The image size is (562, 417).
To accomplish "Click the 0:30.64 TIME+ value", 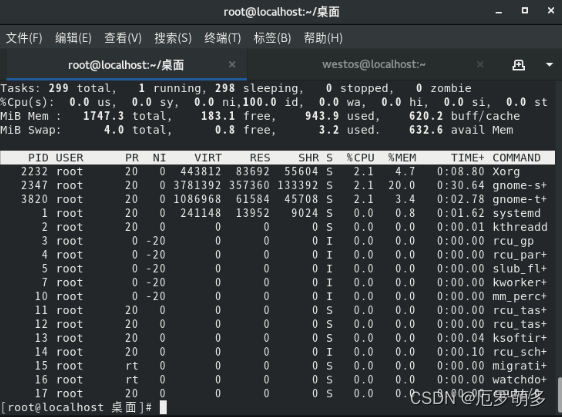I will pyautogui.click(x=461, y=186).
